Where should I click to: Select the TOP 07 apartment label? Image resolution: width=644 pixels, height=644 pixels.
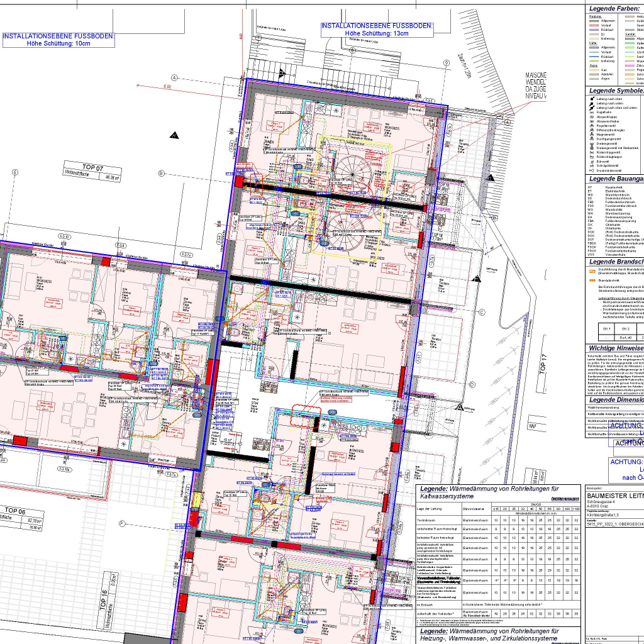click(x=92, y=168)
